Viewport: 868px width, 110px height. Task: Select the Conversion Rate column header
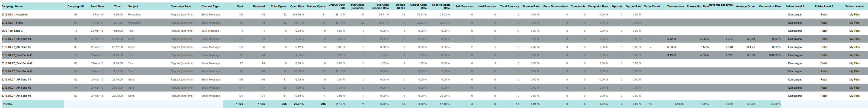[x=770, y=7]
